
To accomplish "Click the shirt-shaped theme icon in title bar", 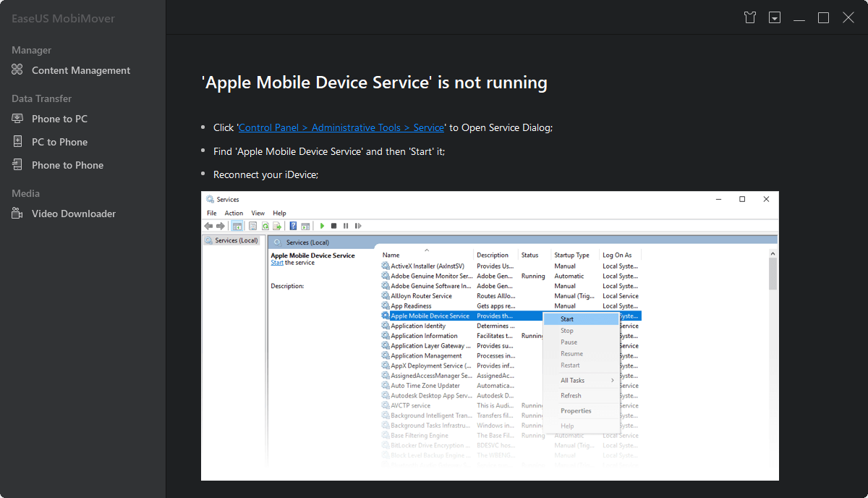I will point(750,17).
